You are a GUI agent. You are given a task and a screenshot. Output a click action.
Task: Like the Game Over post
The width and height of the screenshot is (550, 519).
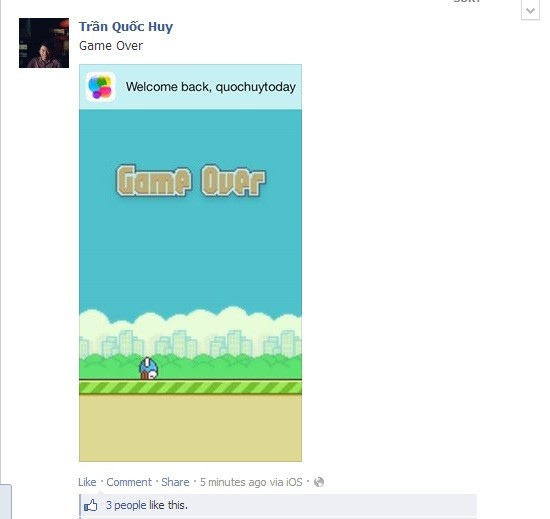87,482
